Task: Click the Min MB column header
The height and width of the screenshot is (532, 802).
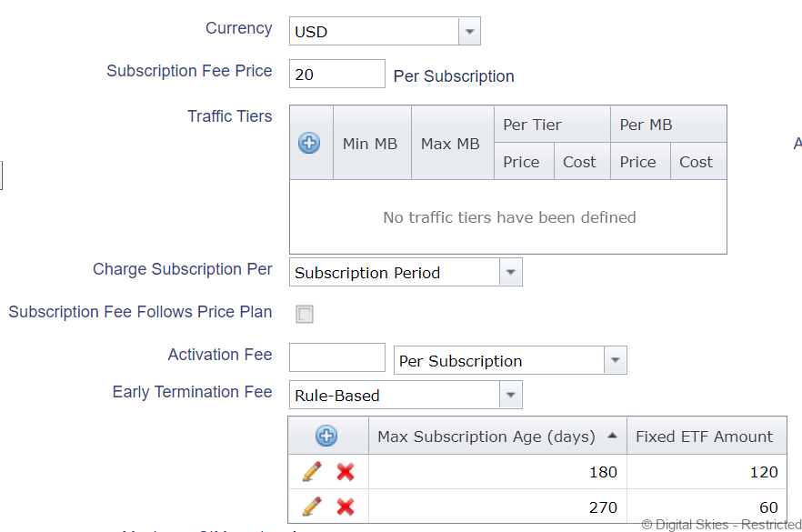Action: point(370,144)
